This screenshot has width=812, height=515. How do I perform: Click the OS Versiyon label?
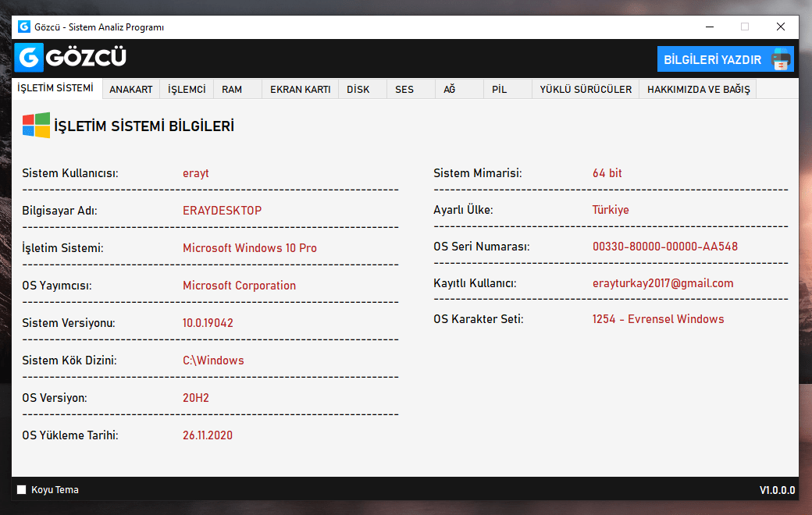tap(55, 398)
